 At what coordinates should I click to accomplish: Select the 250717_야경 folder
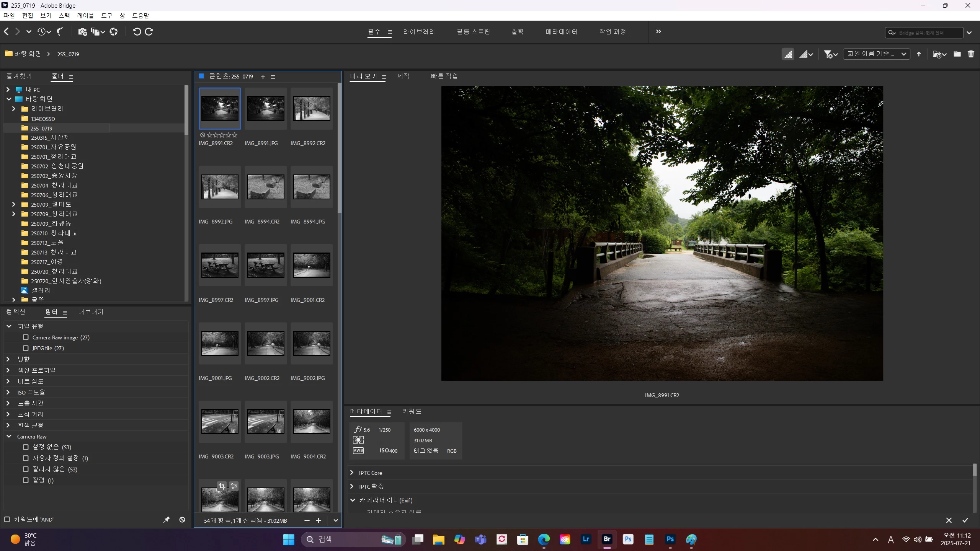click(x=46, y=262)
